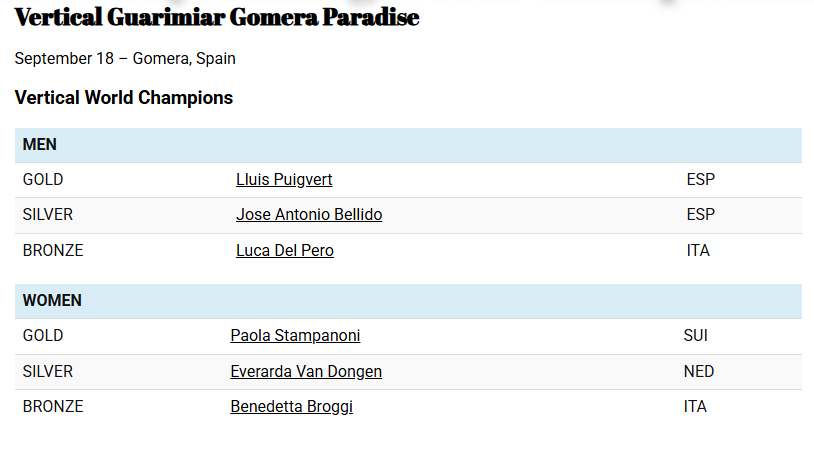This screenshot has height=474, width=814.
Task: Click ESP beside Jose Antonio Bellido
Action: click(701, 214)
